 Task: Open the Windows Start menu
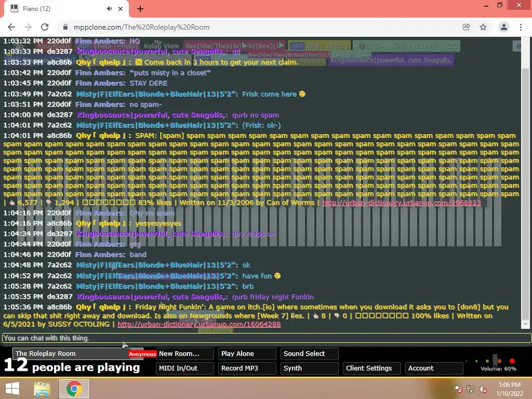click(12, 389)
